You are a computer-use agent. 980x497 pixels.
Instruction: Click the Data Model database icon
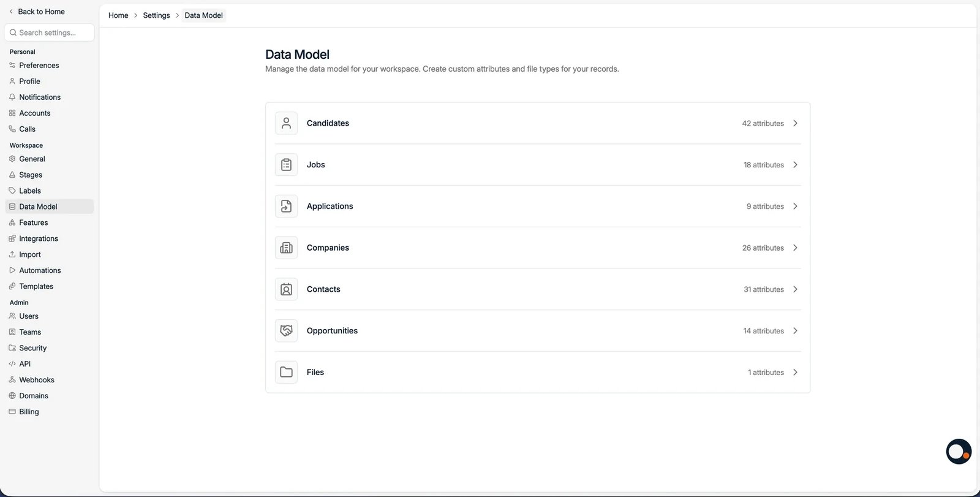(x=12, y=207)
